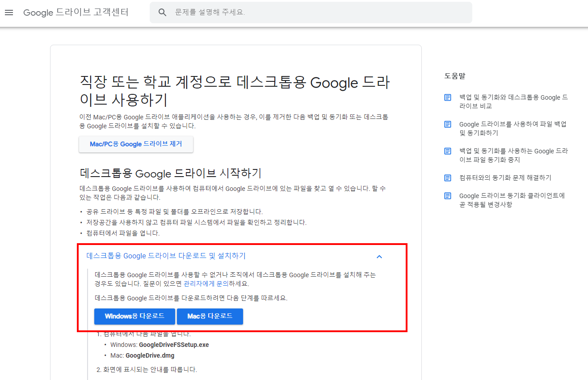Click the Mac용 다운로드 button
This screenshot has width=588, height=380.
(x=210, y=316)
